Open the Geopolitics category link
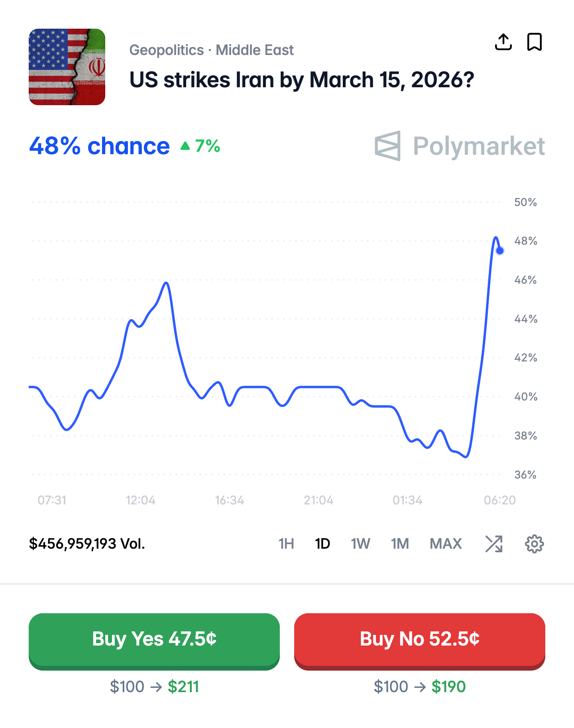The width and height of the screenshot is (574, 728). (x=167, y=50)
